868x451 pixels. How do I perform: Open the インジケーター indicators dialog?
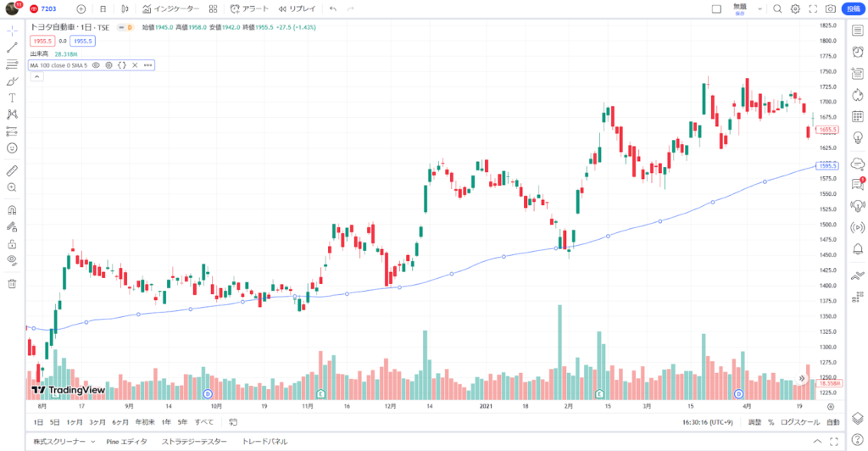click(x=170, y=8)
